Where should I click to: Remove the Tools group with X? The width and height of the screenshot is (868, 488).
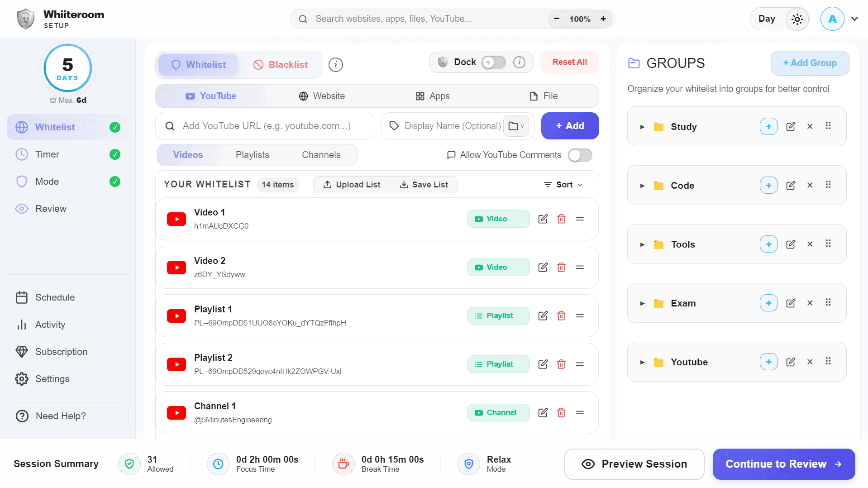pyautogui.click(x=810, y=244)
